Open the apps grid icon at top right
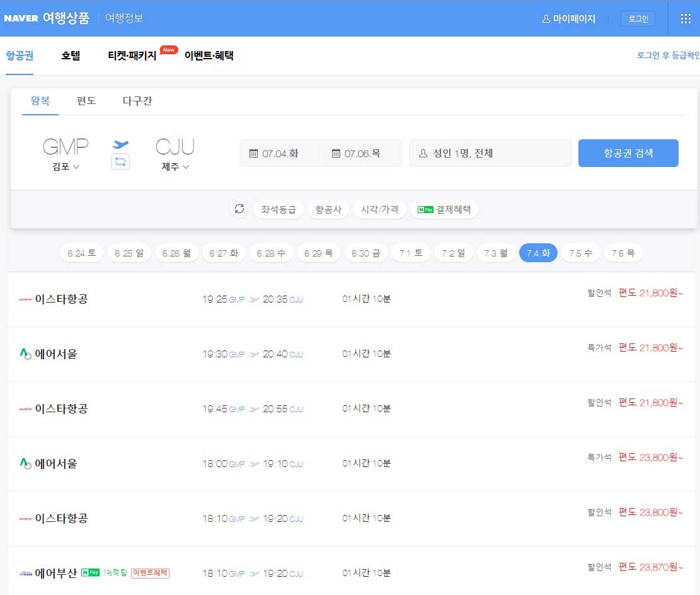 tap(686, 18)
